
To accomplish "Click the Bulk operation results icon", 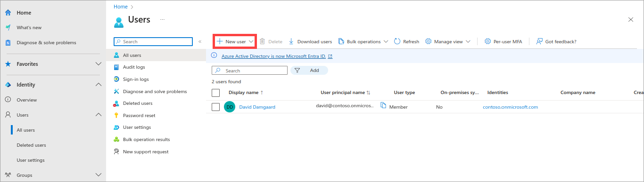I will click(116, 140).
